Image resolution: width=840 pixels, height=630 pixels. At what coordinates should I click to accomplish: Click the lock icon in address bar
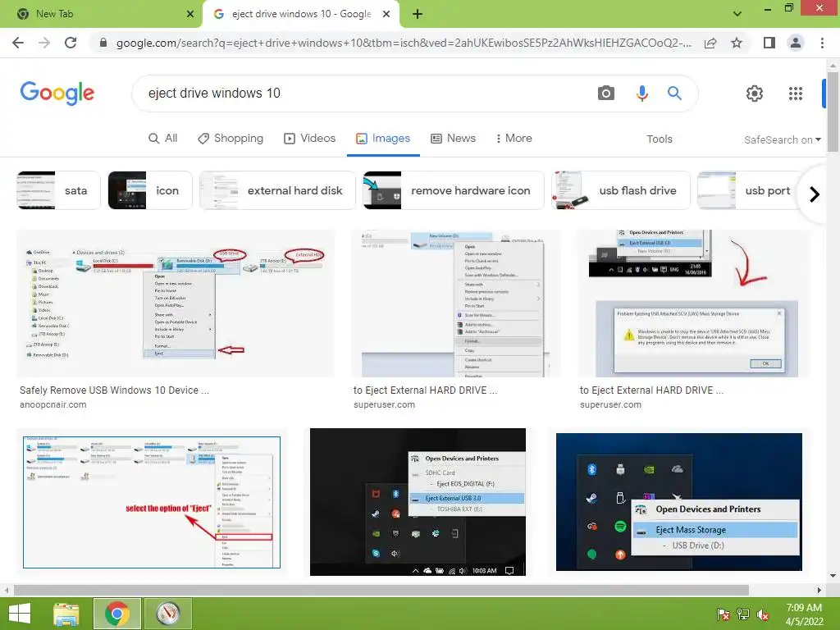pos(103,43)
